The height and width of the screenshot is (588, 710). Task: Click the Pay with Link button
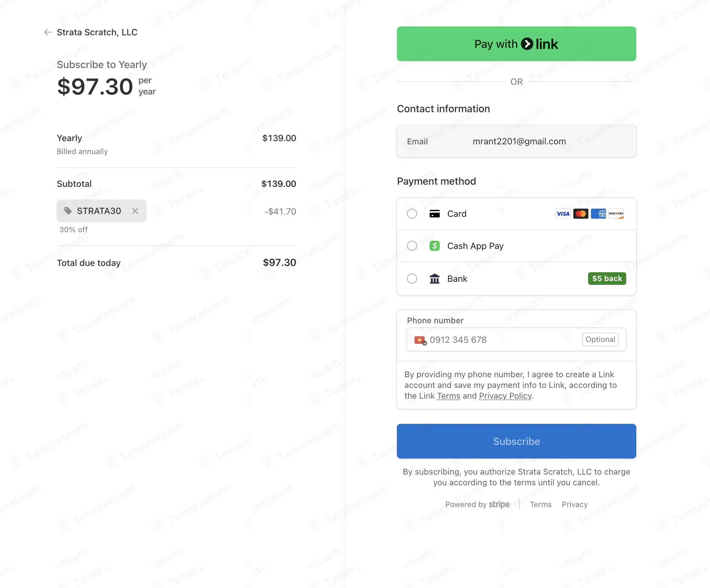(516, 44)
